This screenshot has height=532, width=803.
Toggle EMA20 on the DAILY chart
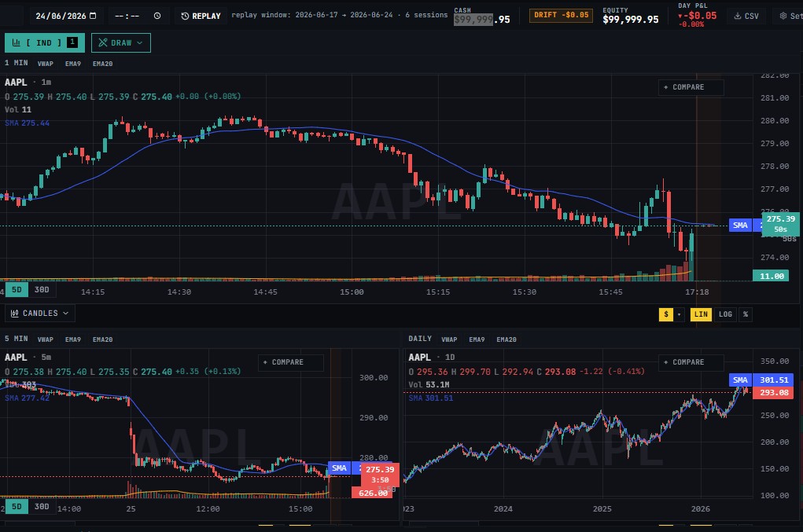tap(506, 339)
